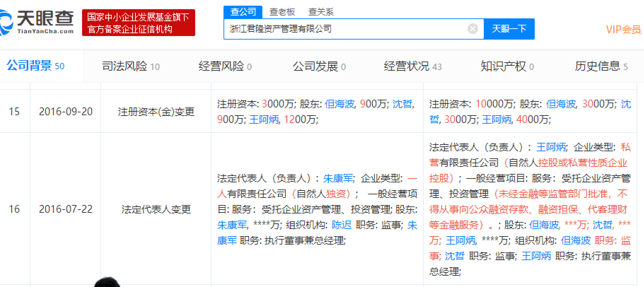Viewport: 644px width, 287px height.
Task: Open shareholder 但海波 link in row 16
Action: click(x=544, y=225)
